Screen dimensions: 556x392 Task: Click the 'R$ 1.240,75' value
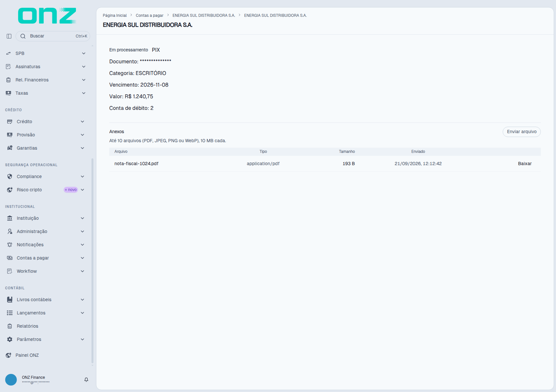(139, 96)
